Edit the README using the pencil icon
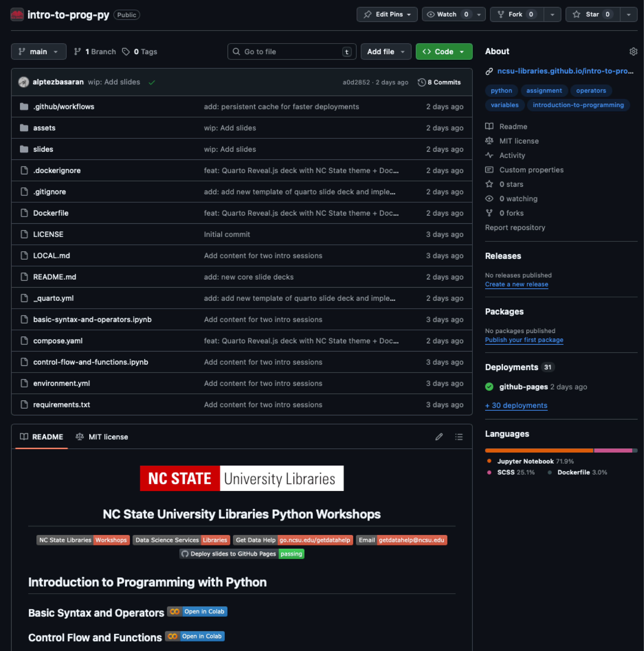The height and width of the screenshot is (651, 644). (x=439, y=437)
